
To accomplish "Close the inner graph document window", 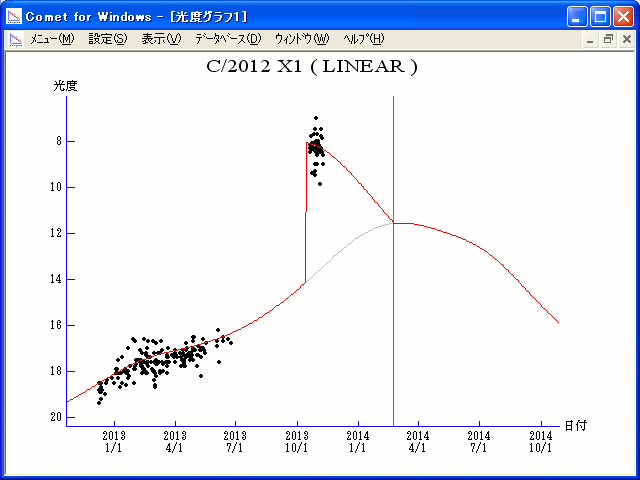I will click(627, 40).
